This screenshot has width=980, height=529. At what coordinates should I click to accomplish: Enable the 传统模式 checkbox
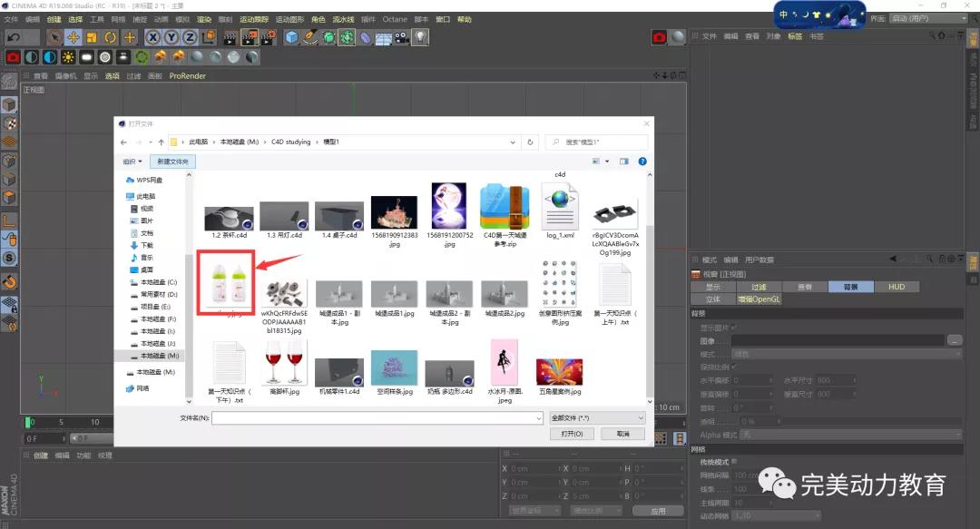[734, 463]
